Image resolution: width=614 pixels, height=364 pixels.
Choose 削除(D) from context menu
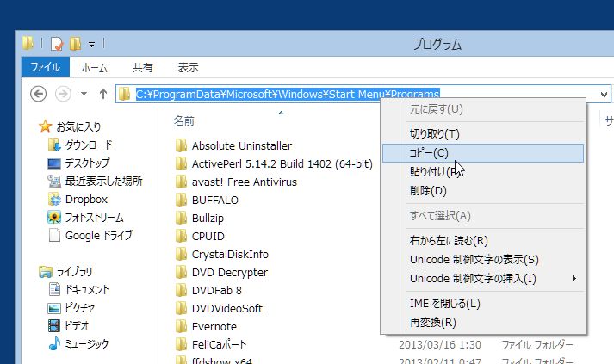[x=483, y=191]
